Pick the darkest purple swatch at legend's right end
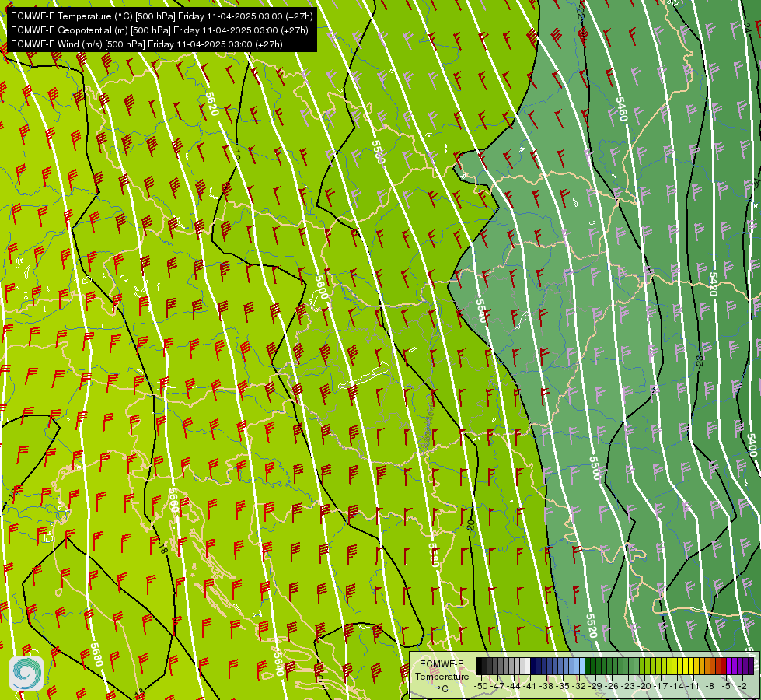Screen dimensions: 761x700 [x=751, y=666]
